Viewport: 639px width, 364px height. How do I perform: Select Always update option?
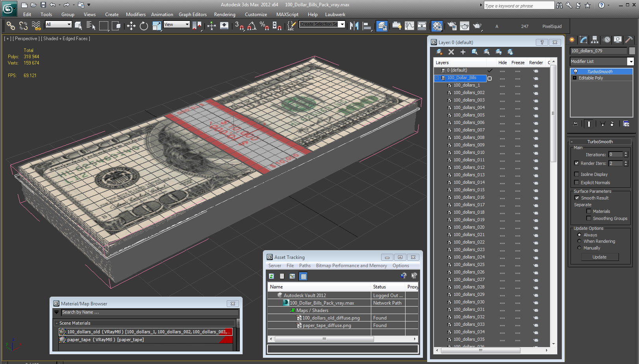click(x=579, y=235)
